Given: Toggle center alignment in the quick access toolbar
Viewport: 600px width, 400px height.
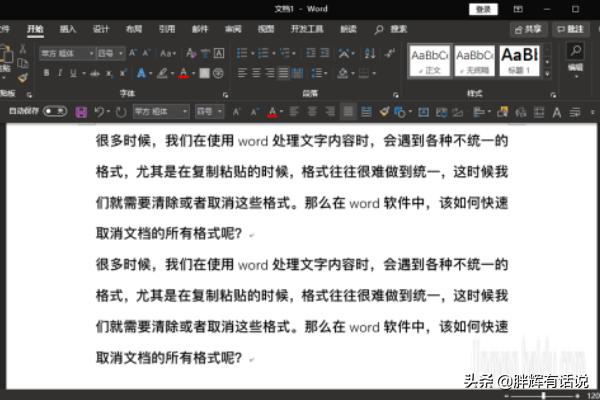Looking at the screenshot, I should click(312, 112).
